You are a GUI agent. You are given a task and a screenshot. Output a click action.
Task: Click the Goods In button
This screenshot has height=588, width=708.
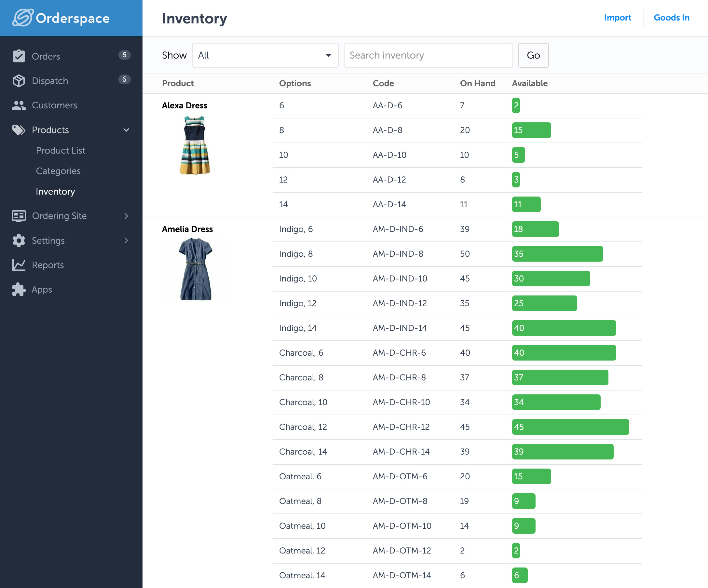pyautogui.click(x=672, y=18)
